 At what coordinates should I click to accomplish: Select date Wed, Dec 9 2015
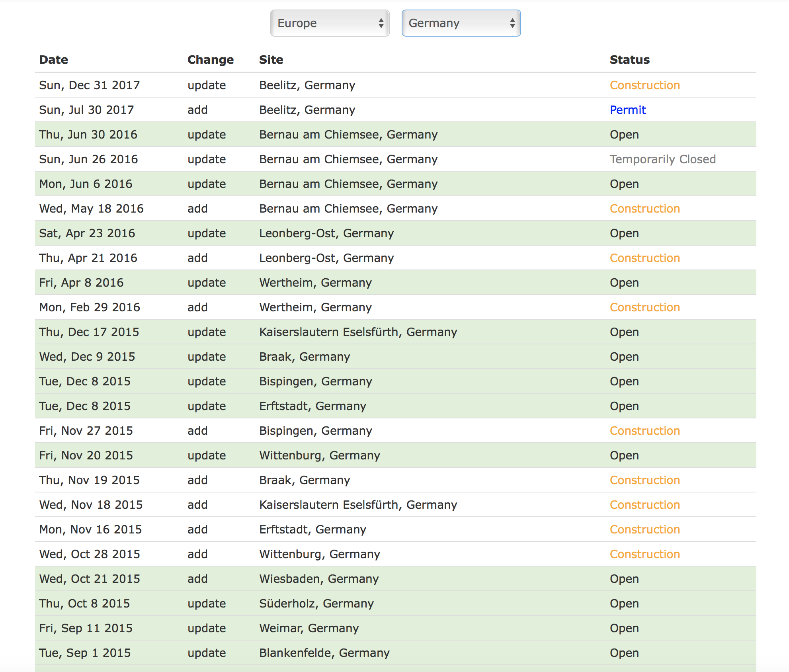point(87,357)
